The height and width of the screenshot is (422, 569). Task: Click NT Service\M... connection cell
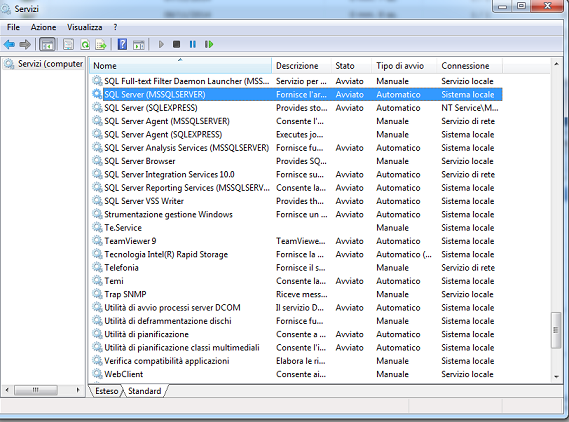point(470,108)
